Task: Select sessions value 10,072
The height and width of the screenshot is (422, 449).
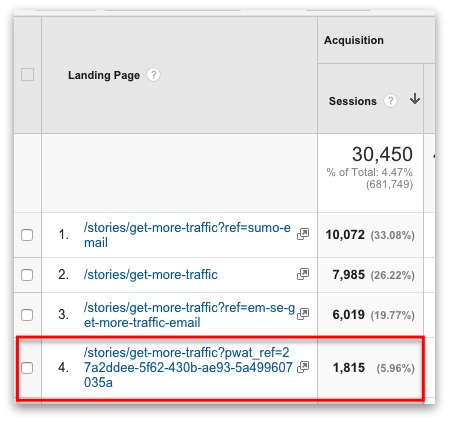Action: tap(345, 235)
